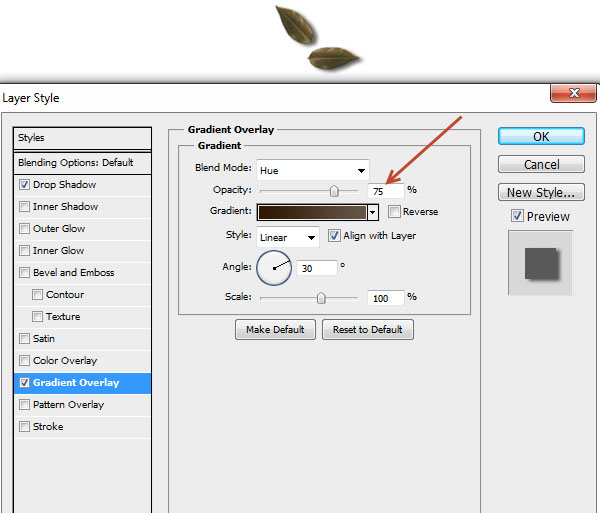Click the brown gradient swatch bar

click(312, 212)
